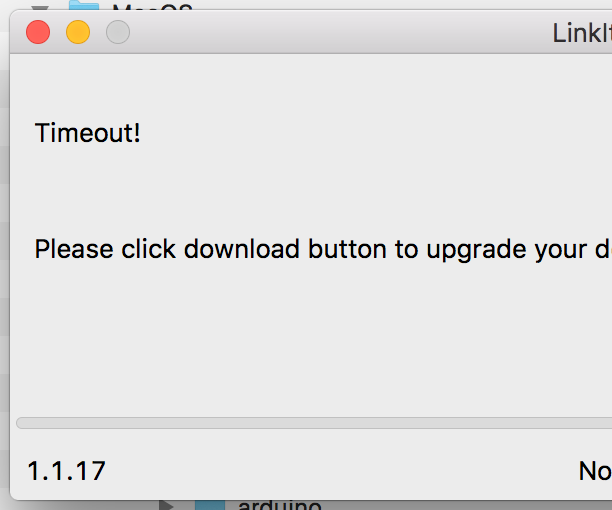Select the arduino folder name
The image size is (612, 510).
(x=280, y=504)
